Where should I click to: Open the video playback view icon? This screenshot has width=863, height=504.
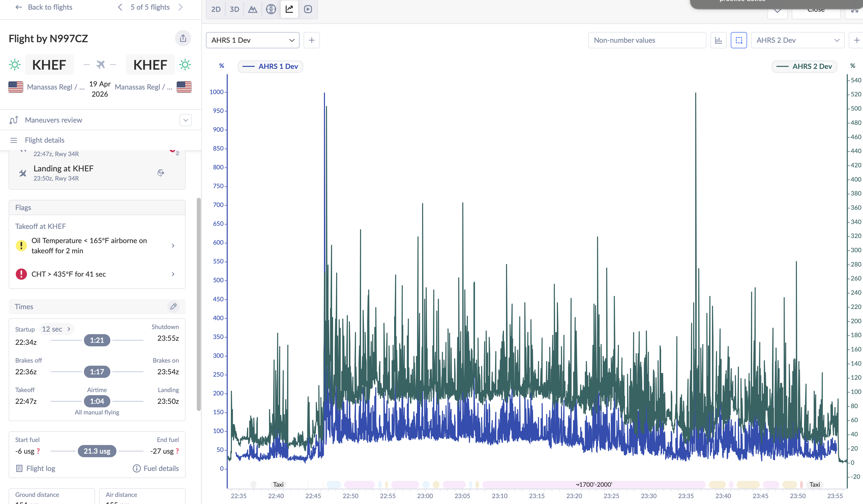pos(308,9)
